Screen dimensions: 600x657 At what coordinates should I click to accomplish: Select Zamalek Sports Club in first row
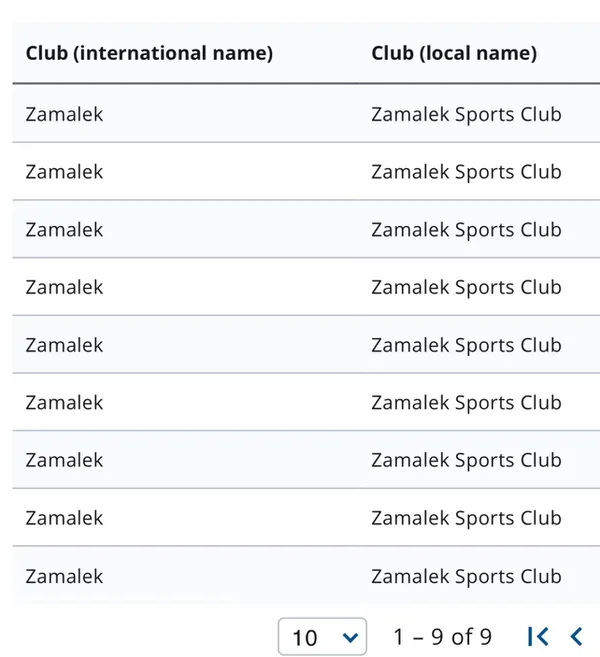tap(466, 114)
